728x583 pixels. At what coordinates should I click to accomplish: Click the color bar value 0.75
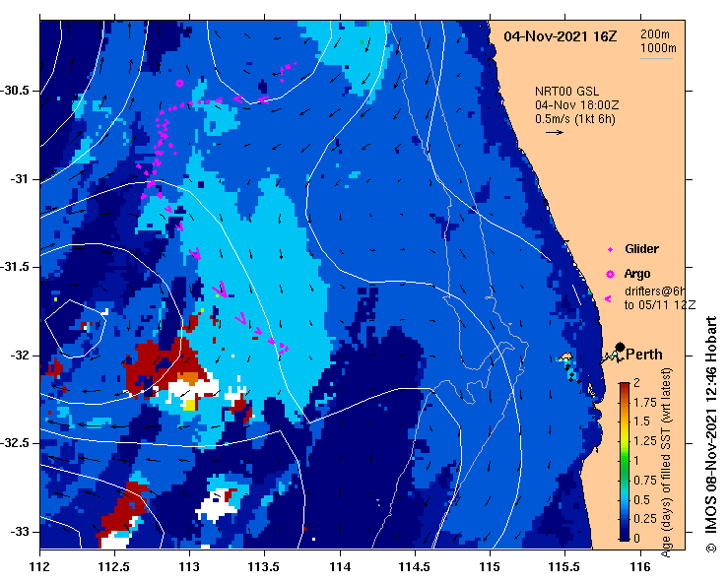click(x=643, y=480)
